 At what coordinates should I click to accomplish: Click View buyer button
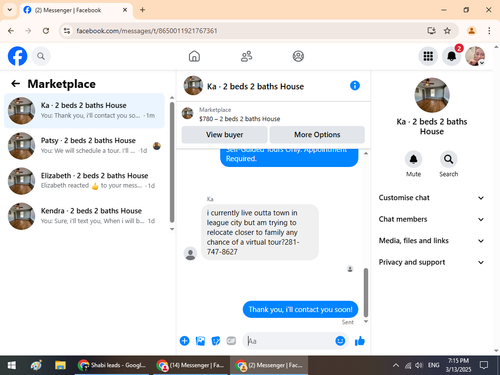[224, 135]
